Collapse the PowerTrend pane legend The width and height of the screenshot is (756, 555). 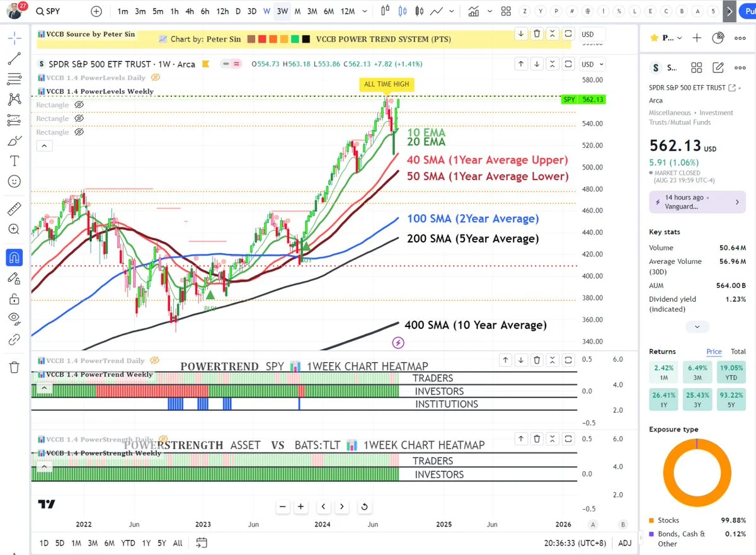point(44,388)
